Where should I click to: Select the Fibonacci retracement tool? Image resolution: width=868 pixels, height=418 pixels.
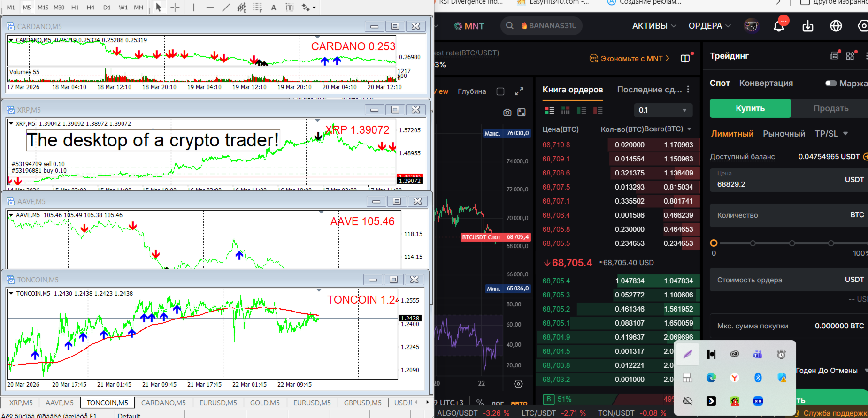tap(258, 7)
